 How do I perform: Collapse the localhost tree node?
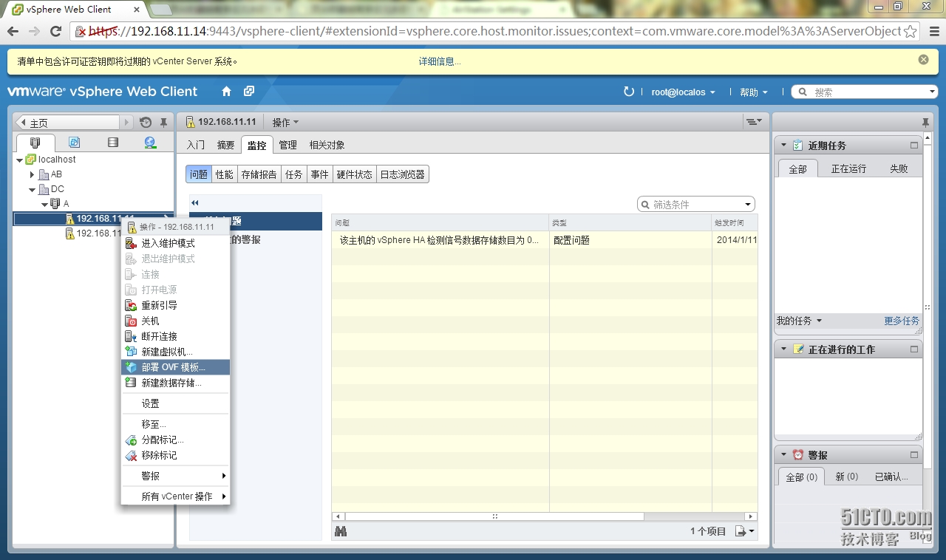click(20, 160)
